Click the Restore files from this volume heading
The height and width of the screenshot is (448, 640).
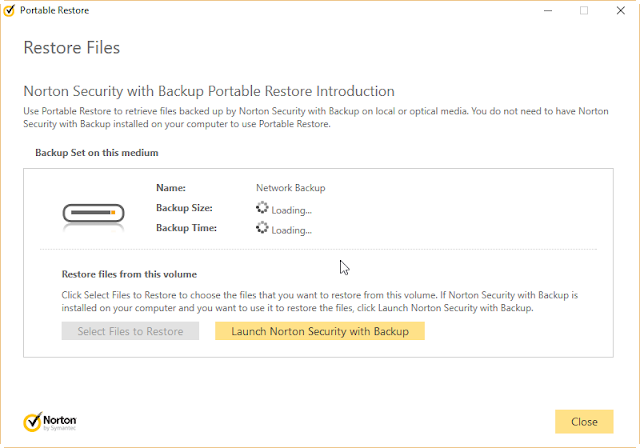(x=129, y=274)
